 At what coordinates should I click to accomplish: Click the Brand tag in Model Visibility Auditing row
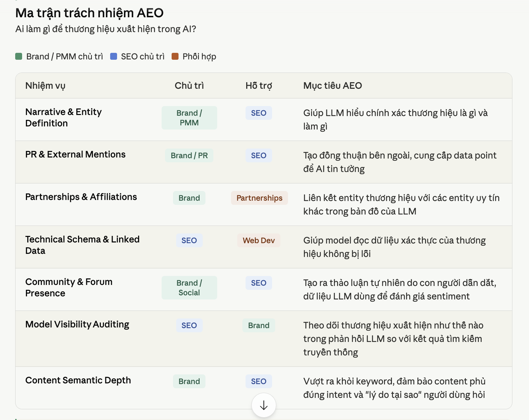(259, 325)
